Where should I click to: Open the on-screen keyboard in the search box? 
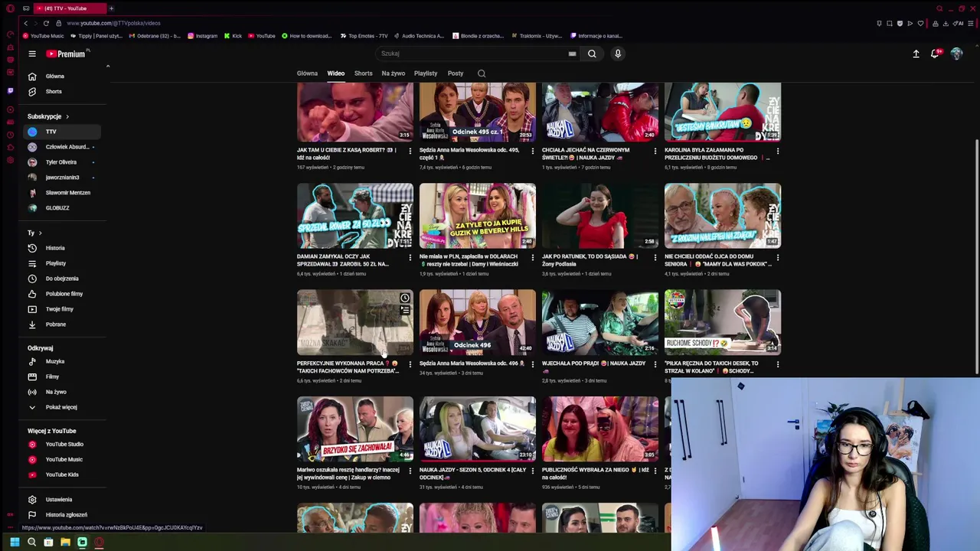click(572, 54)
